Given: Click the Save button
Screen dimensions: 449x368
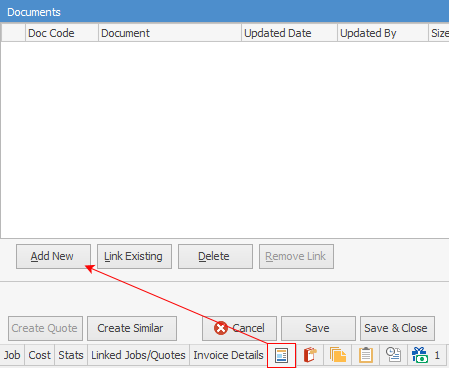Looking at the screenshot, I should point(318,328).
